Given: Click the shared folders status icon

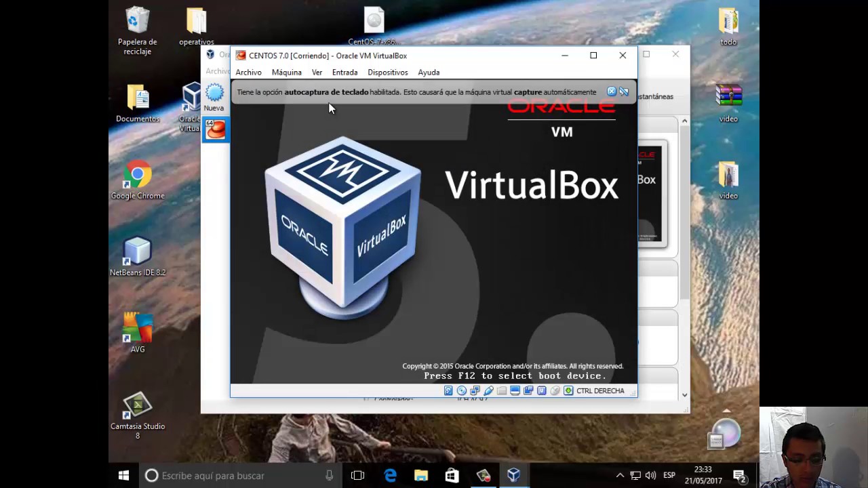Looking at the screenshot, I should [502, 390].
